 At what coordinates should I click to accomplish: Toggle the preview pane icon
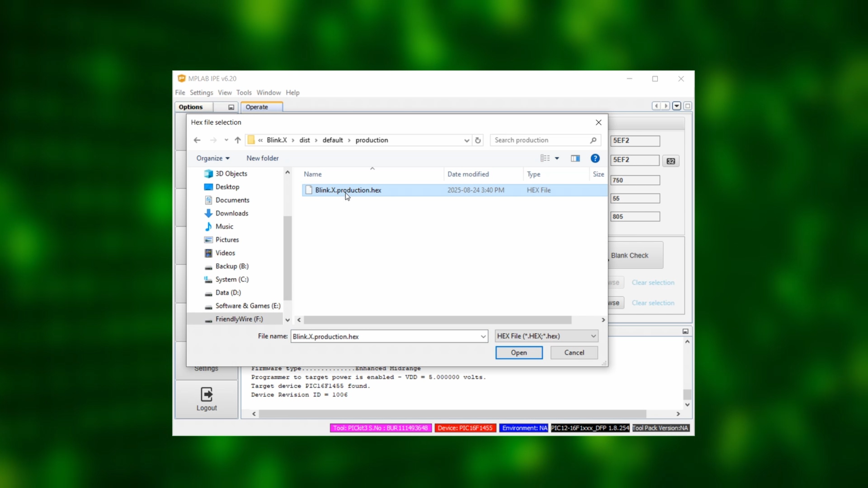pyautogui.click(x=575, y=158)
